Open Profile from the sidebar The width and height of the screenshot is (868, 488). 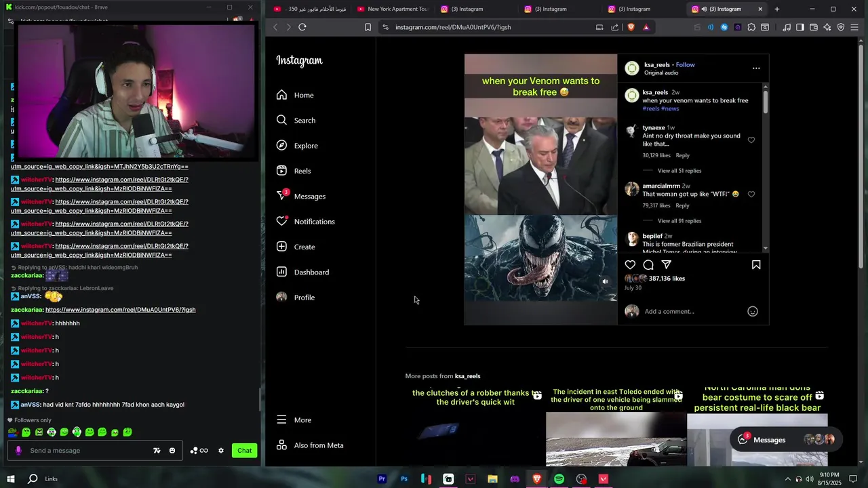click(x=296, y=298)
